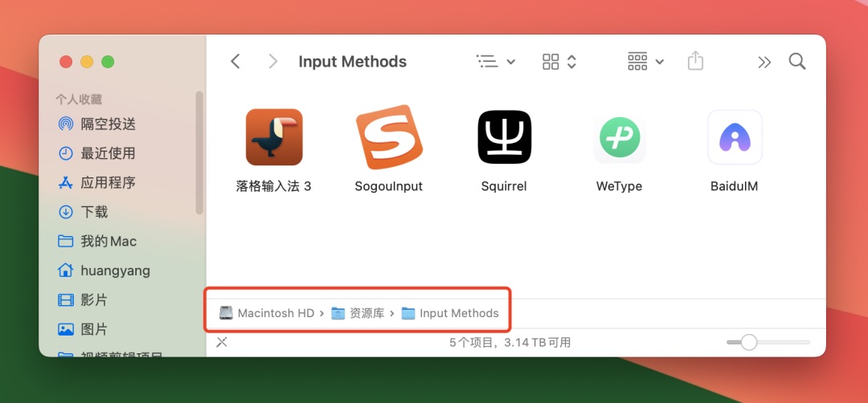Viewport: 868px width, 403px height.
Task: Open the list view options dropdown
Action: pyautogui.click(x=495, y=61)
